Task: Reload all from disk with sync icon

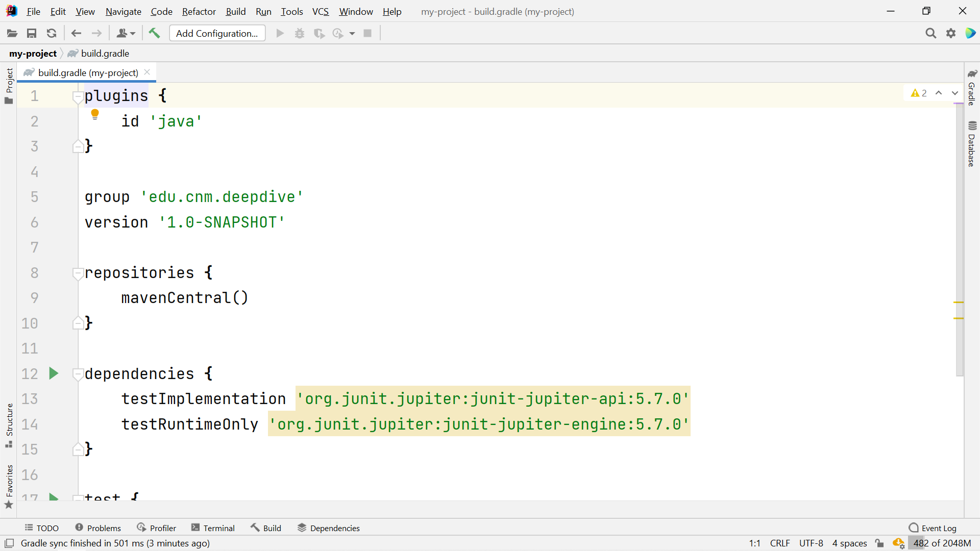Action: click(x=52, y=33)
